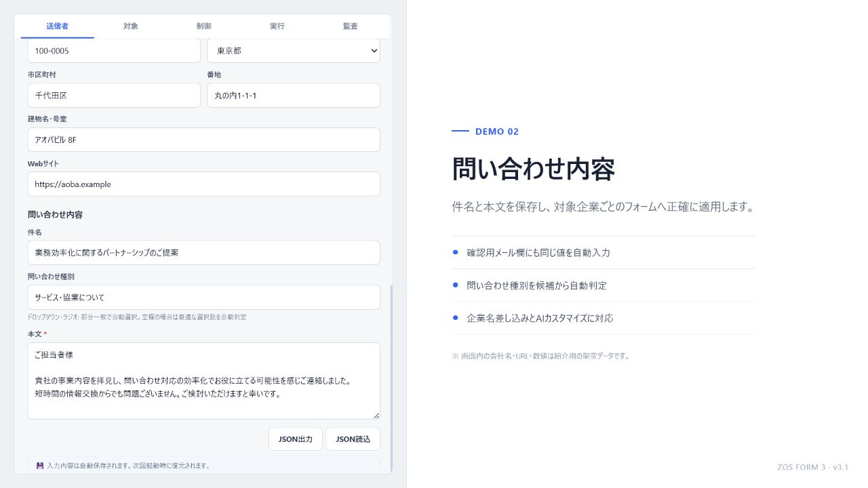This screenshot has width=868, height=488.
Task: Click the 件名 subject input field
Action: tap(204, 253)
